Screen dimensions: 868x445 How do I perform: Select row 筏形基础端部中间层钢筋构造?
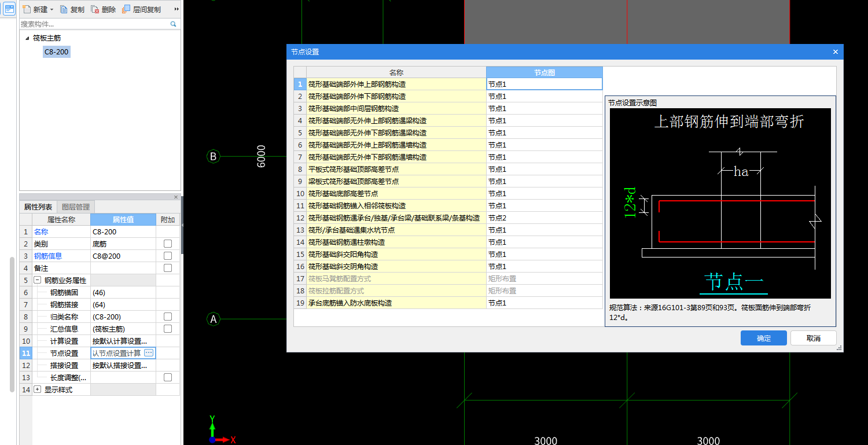tap(396, 109)
